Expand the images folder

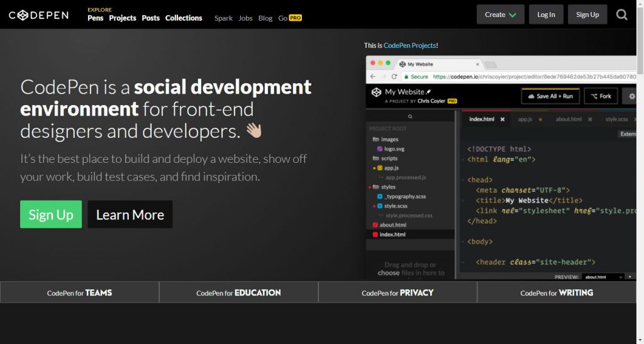point(386,140)
